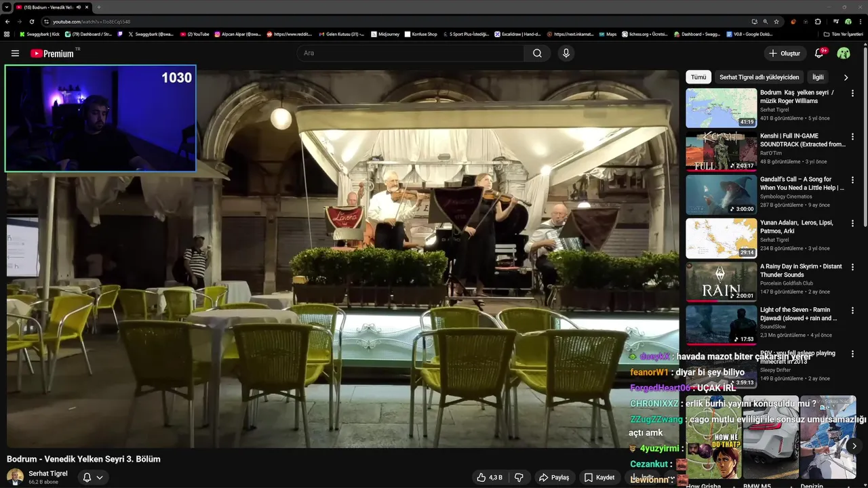Click the Oluştur create button
868x488 pixels.
pos(785,54)
